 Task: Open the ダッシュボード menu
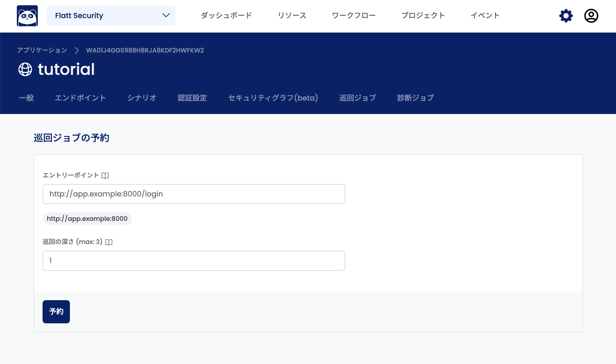[226, 15]
